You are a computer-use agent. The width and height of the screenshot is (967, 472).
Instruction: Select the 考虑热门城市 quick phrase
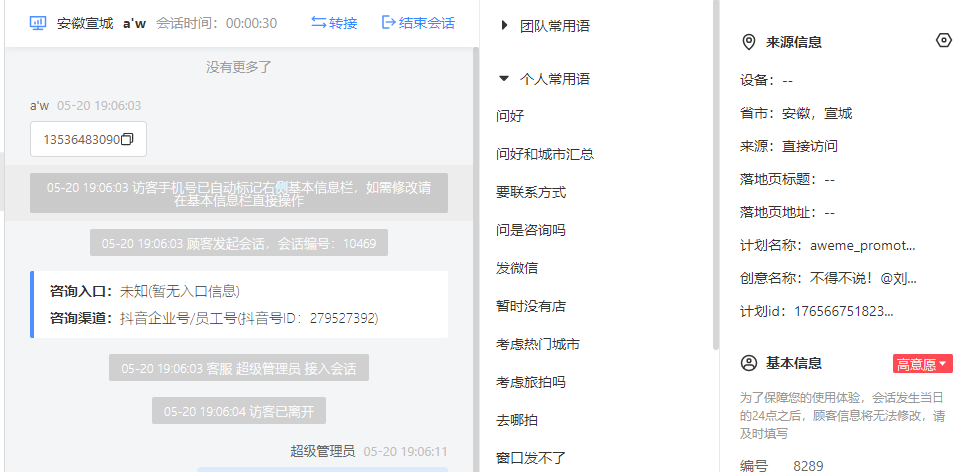(x=538, y=344)
